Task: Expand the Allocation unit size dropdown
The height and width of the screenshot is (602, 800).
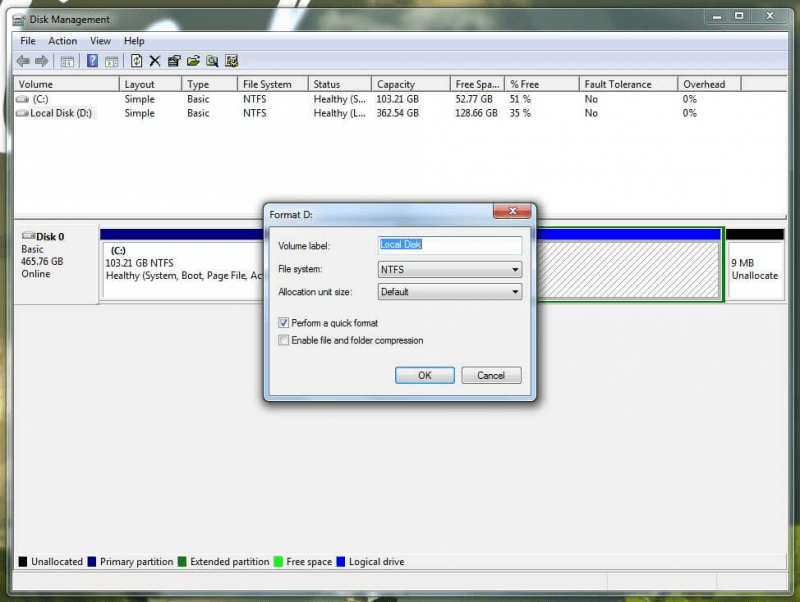Action: pyautogui.click(x=450, y=292)
